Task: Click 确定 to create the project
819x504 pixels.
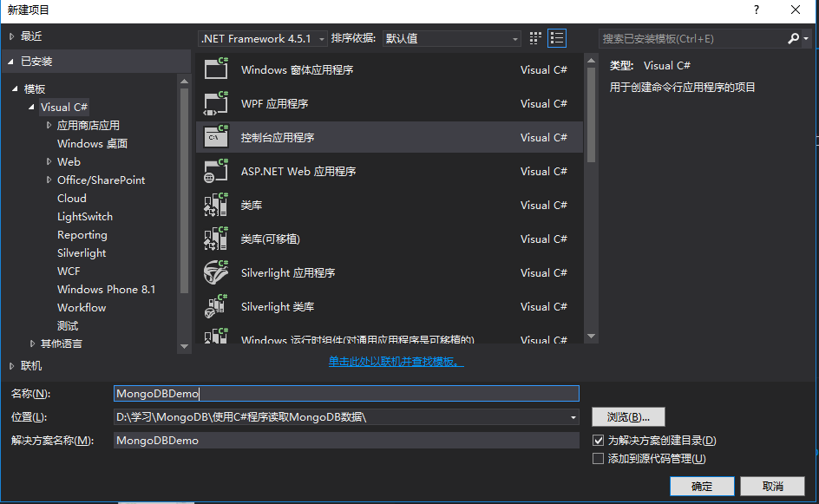Action: [702, 487]
